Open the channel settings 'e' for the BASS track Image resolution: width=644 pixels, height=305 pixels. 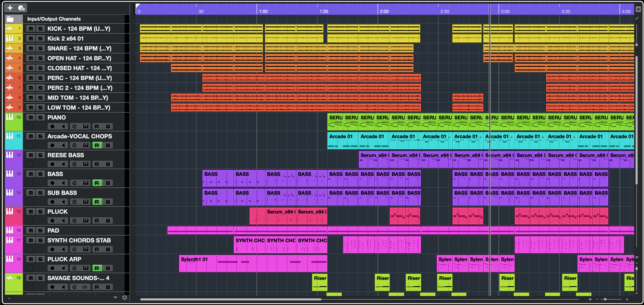click(74, 183)
